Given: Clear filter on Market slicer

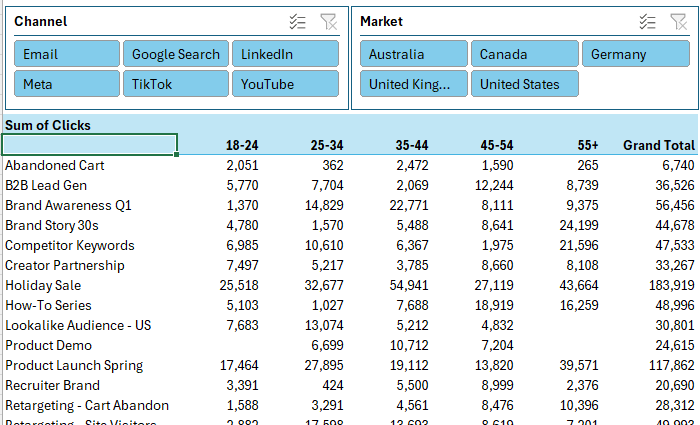Looking at the screenshot, I should point(679,21).
